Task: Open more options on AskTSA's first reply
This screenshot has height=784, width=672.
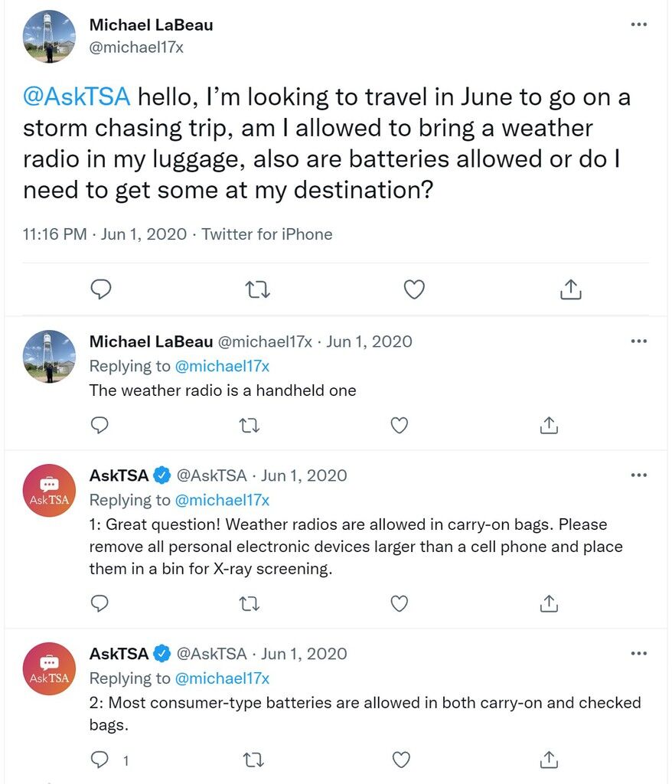Action: point(638,475)
